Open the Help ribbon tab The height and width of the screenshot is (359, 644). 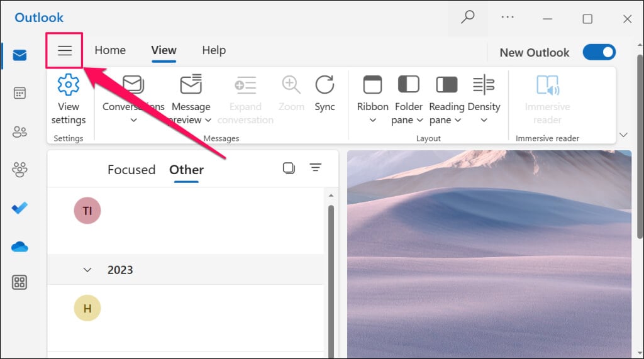214,50
